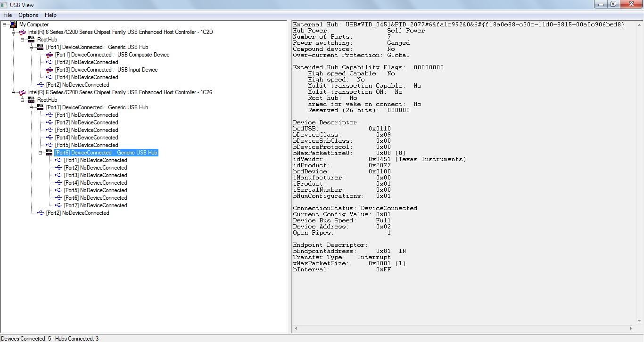This screenshot has height=342, width=644.
Task: Select [Port3] DeviceConnected : USB Input Device
Action: 107,70
